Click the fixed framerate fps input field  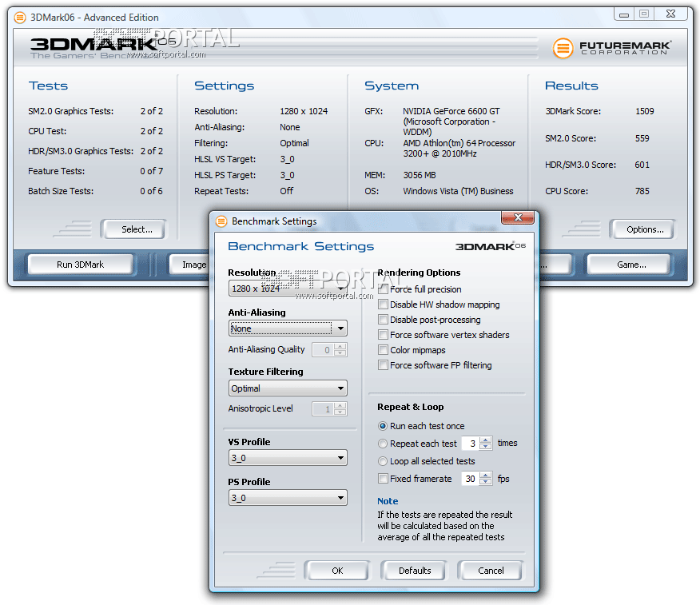471,479
